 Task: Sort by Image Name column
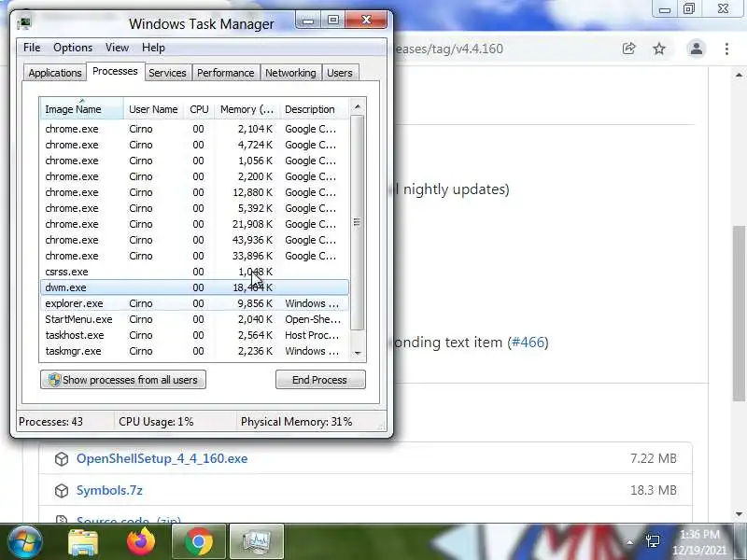coord(81,109)
